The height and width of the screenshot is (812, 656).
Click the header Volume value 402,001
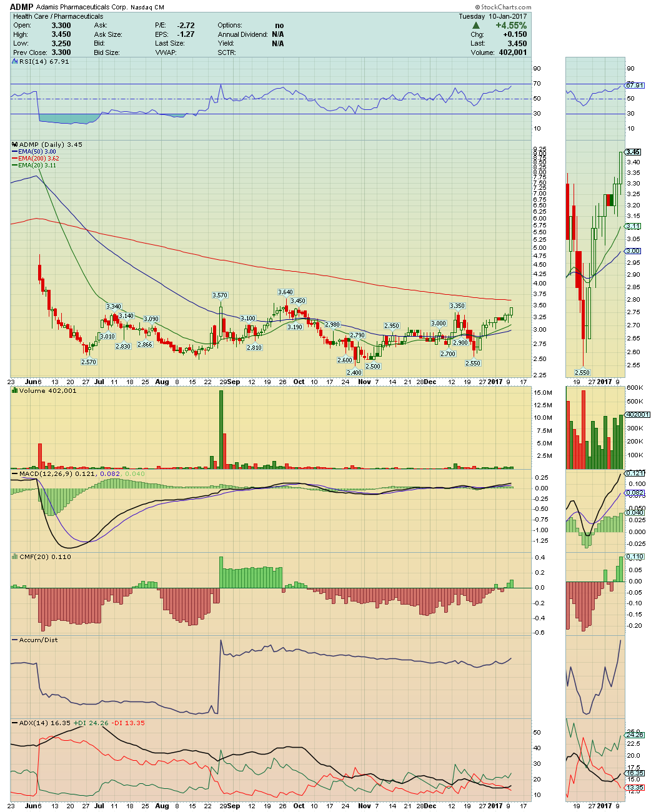(x=512, y=52)
